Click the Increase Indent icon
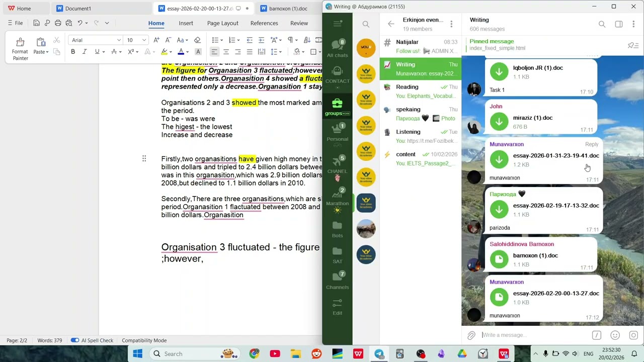This screenshot has height=362, width=644. coord(261,40)
